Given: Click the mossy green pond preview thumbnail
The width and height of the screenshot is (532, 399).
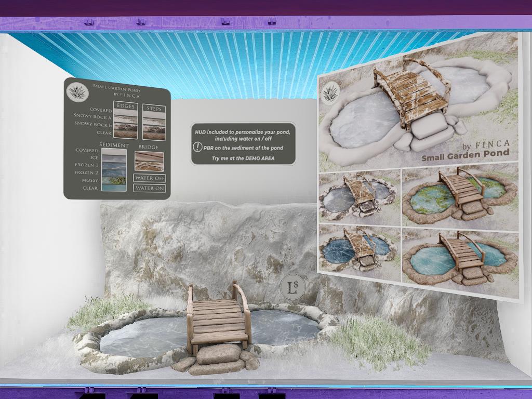Looking at the screenshot, I should (x=460, y=195).
